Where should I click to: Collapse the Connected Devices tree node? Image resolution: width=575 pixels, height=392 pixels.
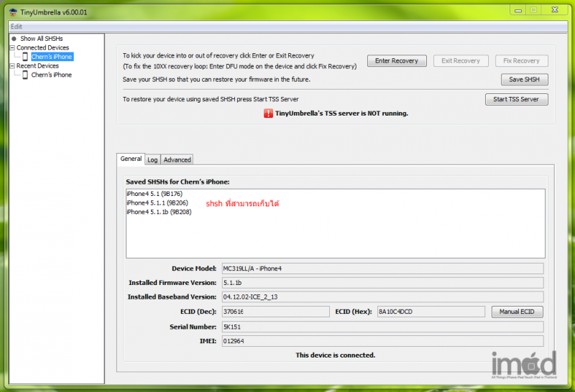(x=12, y=48)
